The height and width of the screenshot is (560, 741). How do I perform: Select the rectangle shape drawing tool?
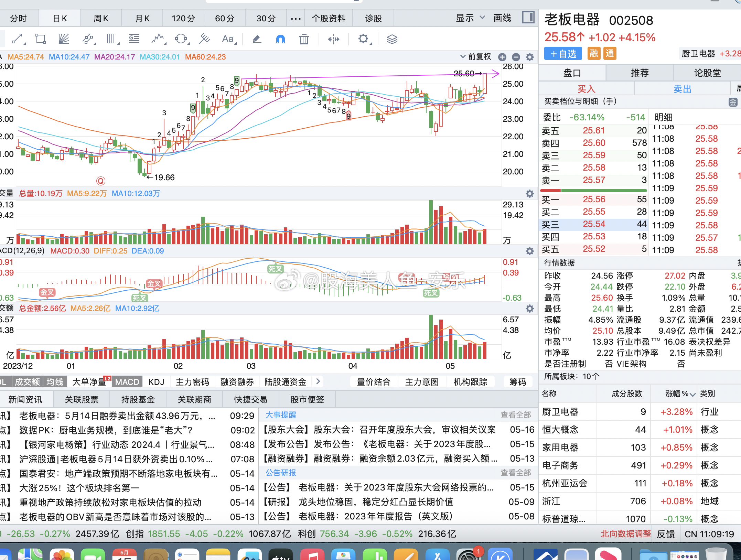[40, 39]
